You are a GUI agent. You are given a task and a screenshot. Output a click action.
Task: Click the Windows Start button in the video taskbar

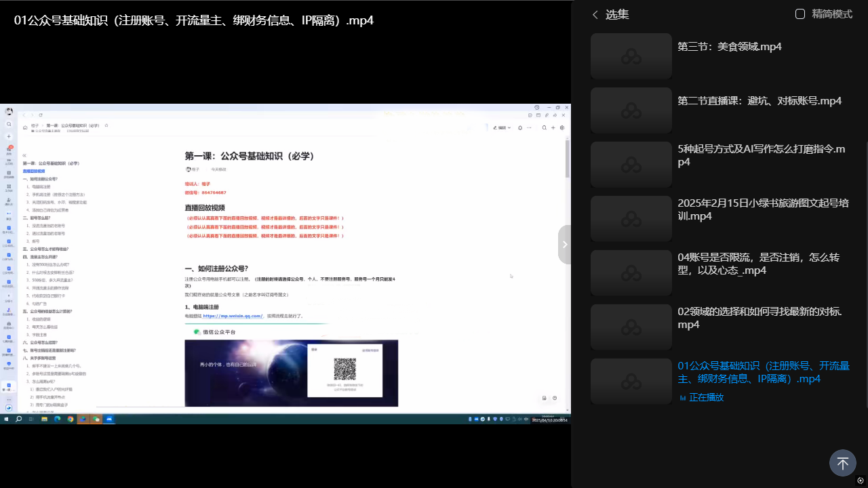(x=6, y=420)
